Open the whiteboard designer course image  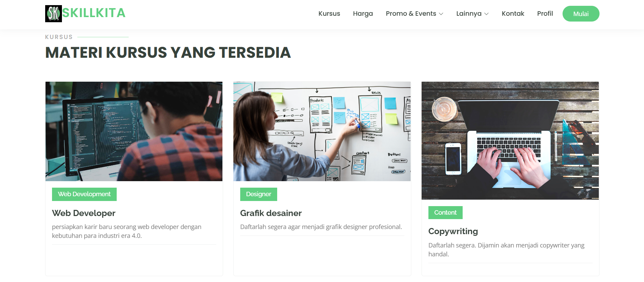coord(322,131)
